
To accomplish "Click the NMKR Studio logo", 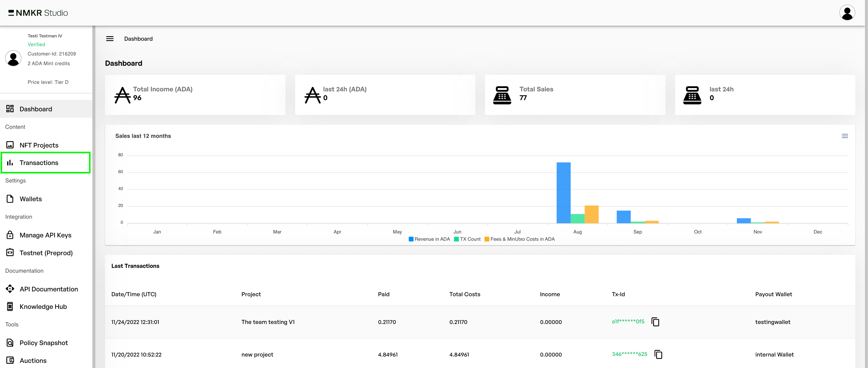I will [x=38, y=13].
